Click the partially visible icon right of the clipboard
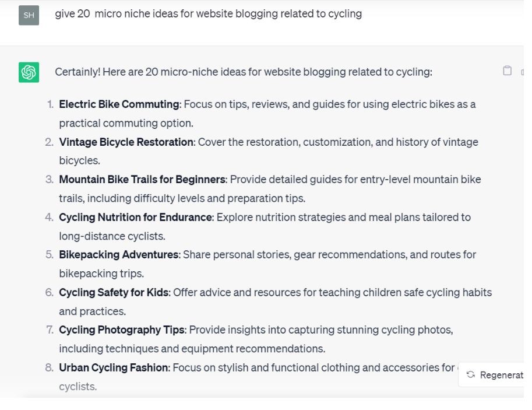The image size is (532, 410). point(522,71)
